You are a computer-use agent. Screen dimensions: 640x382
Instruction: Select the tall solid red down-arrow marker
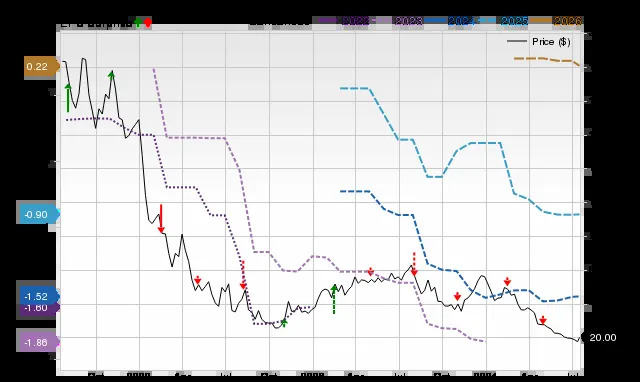[161, 218]
